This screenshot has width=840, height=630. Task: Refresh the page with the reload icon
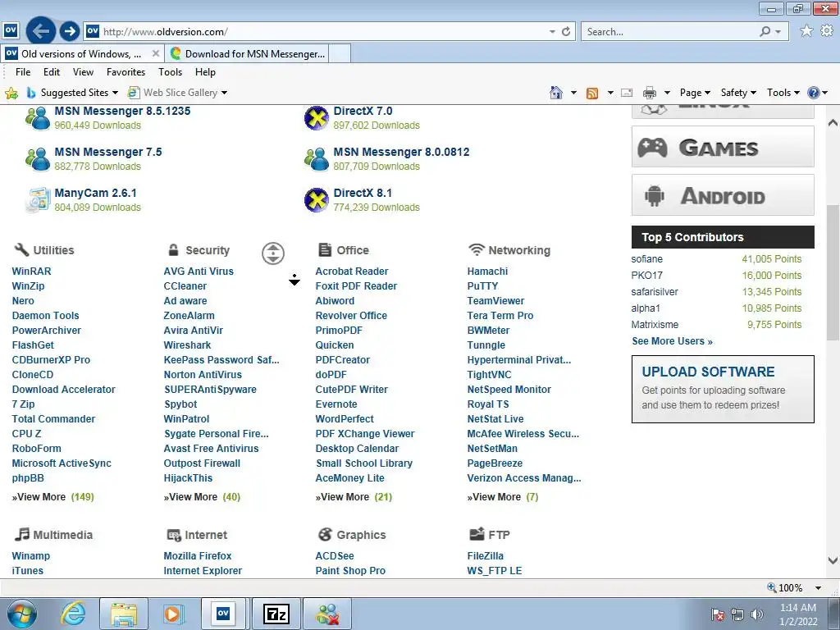coord(566,32)
